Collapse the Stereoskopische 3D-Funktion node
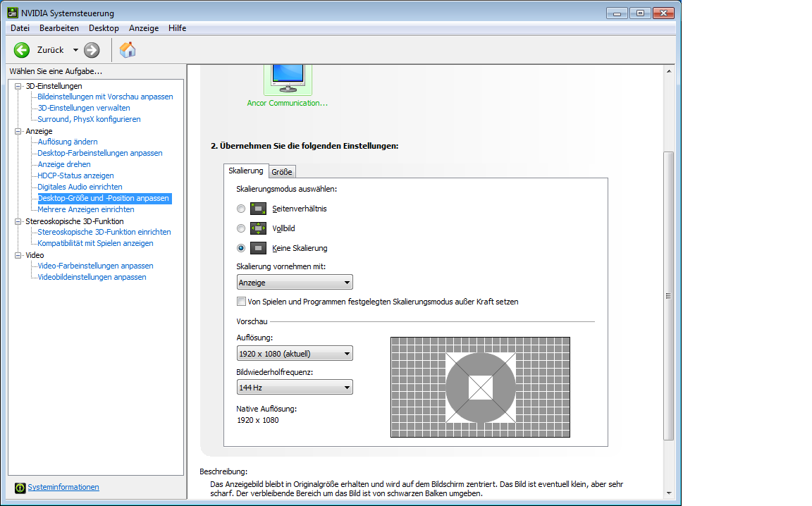Screen dimensions: 812x506 pos(18,221)
